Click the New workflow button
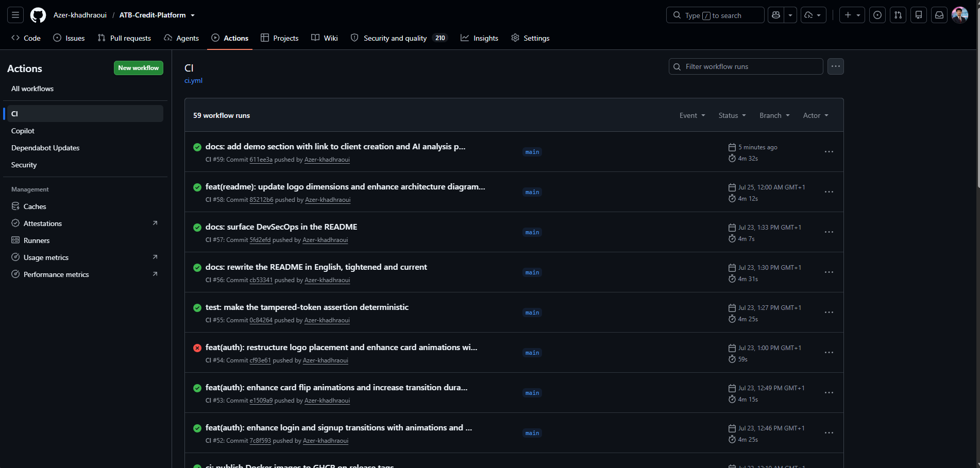This screenshot has width=980, height=468. (139, 68)
